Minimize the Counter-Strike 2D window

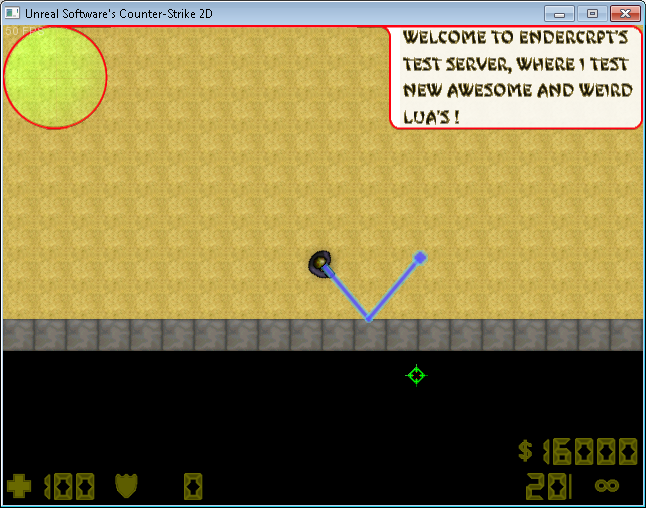pyautogui.click(x=559, y=14)
